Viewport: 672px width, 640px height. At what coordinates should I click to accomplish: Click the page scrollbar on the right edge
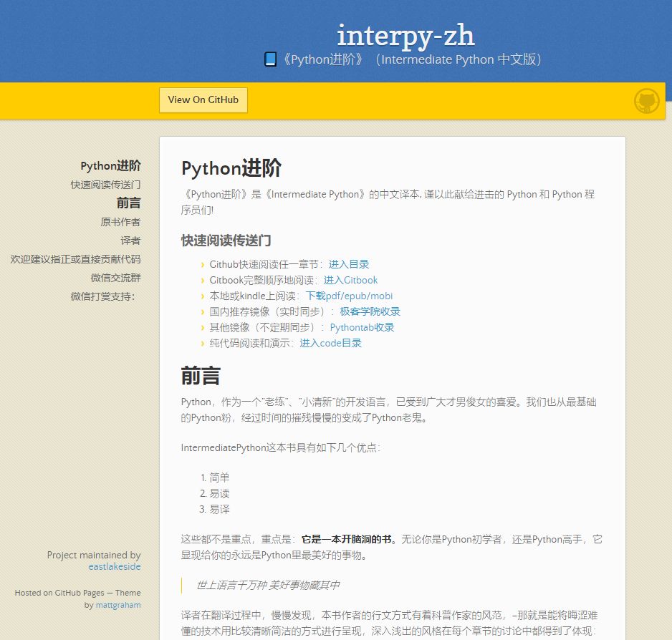[668, 215]
